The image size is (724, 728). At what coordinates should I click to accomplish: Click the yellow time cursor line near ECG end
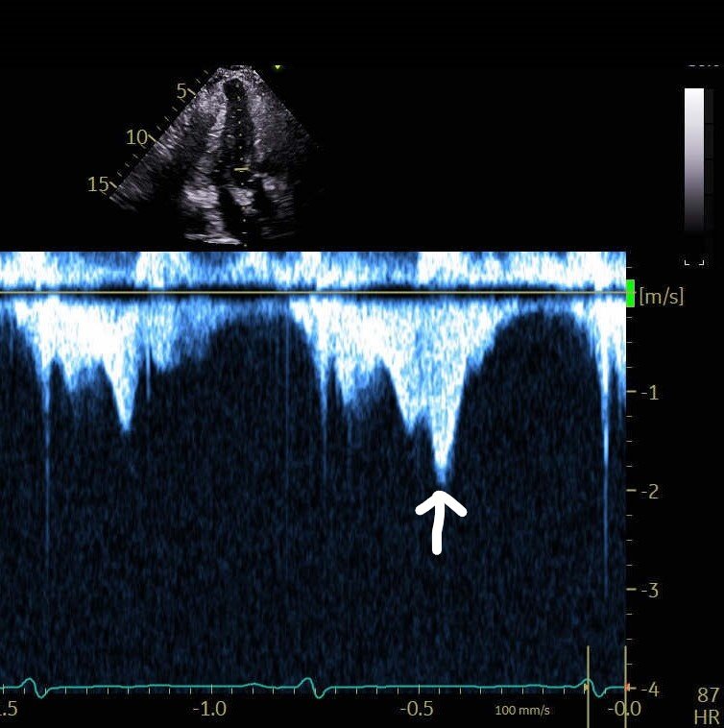(589, 686)
